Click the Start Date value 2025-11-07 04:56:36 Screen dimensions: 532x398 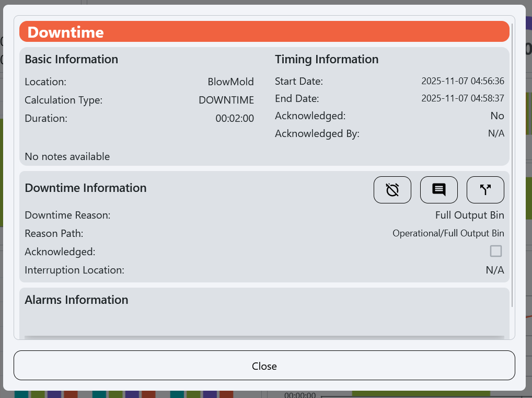pos(462,81)
